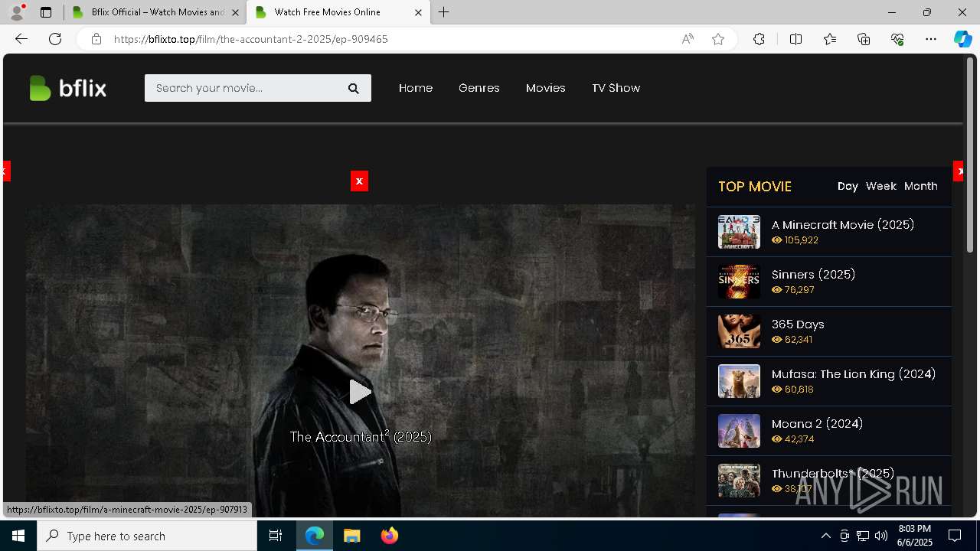Open Edge Settings and more menu
The width and height of the screenshot is (980, 551).
(x=931, y=39)
